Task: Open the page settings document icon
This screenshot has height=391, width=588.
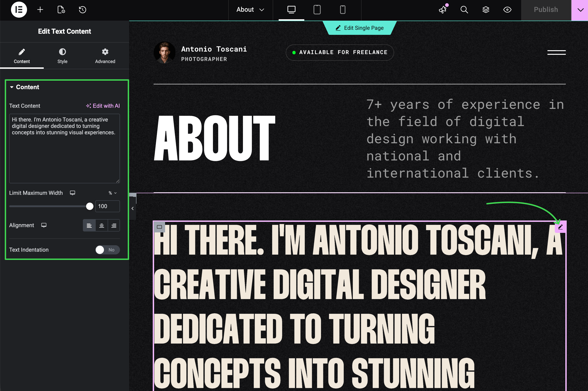Action: (x=61, y=10)
